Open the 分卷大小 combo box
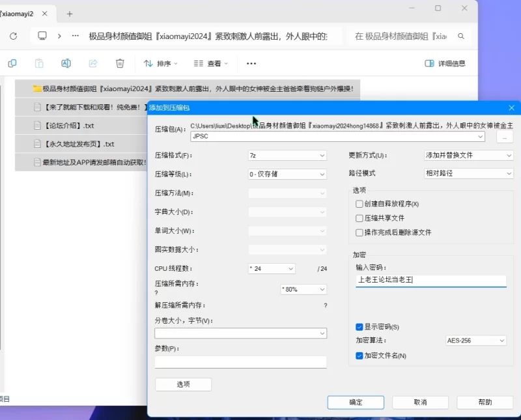The width and height of the screenshot is (521, 420). (x=240, y=333)
